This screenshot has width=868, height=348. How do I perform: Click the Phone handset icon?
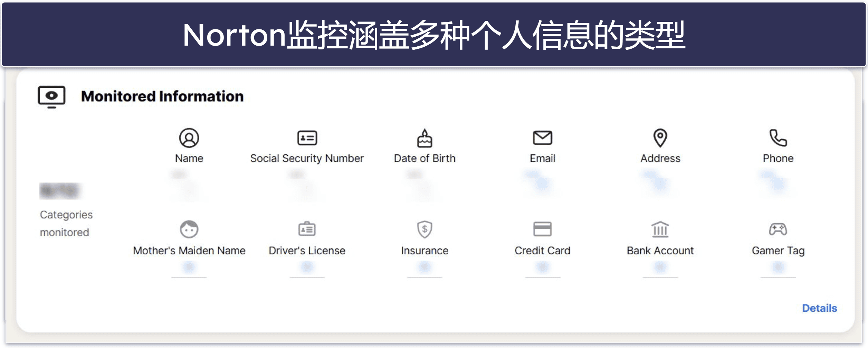(x=778, y=138)
